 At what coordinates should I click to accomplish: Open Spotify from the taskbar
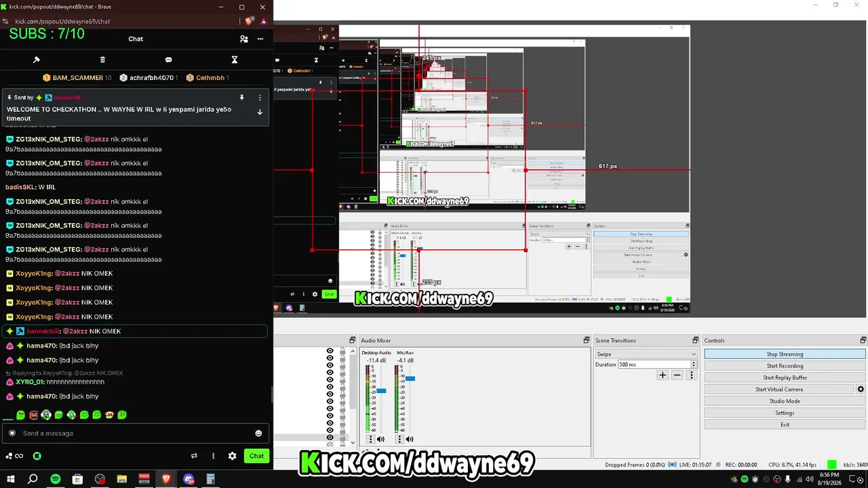click(x=56, y=479)
